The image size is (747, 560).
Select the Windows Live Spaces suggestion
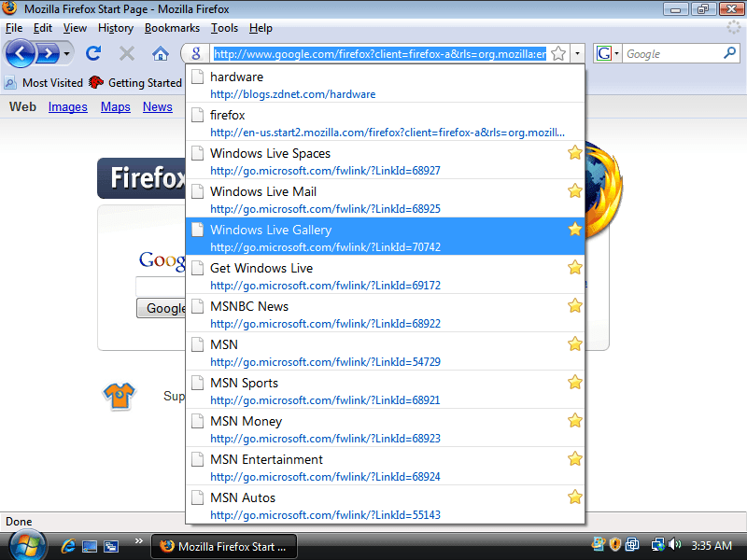coord(385,161)
